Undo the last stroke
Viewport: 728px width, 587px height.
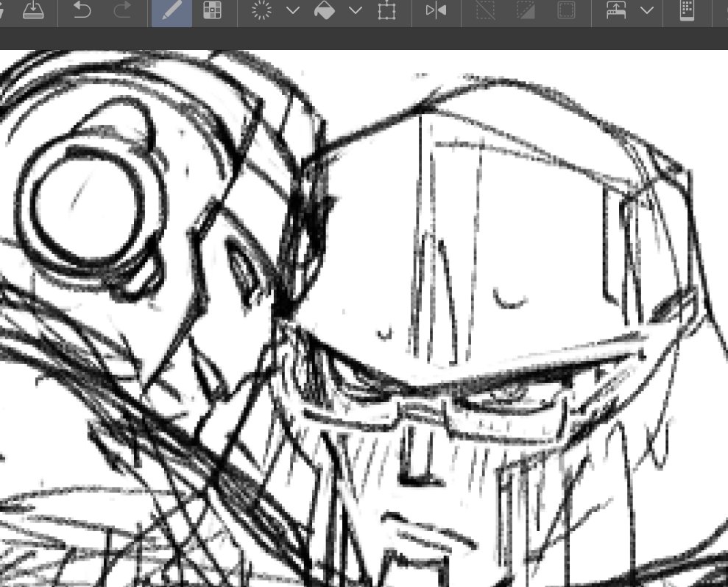click(82, 10)
